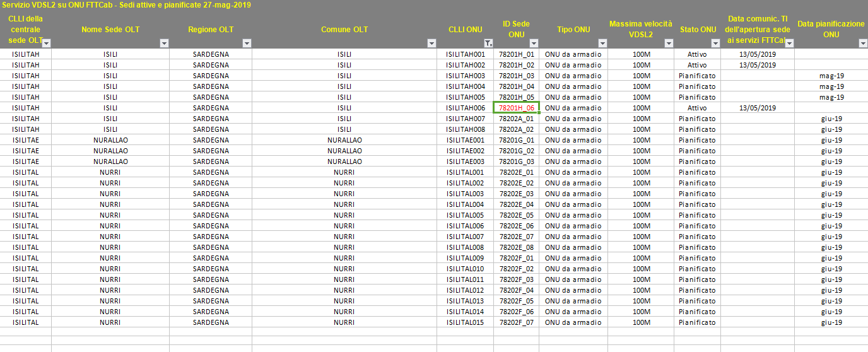The image size is (868, 352).
Task: Click the ID cell 78202F_07
Action: click(x=517, y=322)
